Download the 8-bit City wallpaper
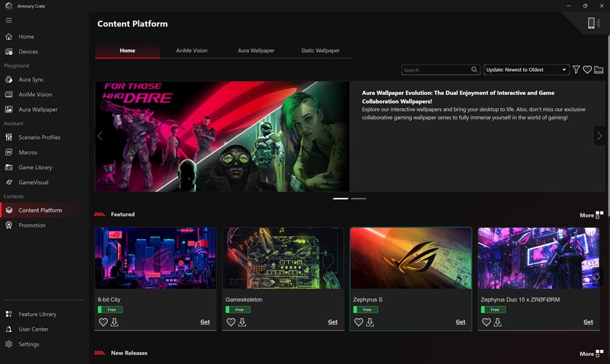Image resolution: width=610 pixels, height=364 pixels. 115,322
